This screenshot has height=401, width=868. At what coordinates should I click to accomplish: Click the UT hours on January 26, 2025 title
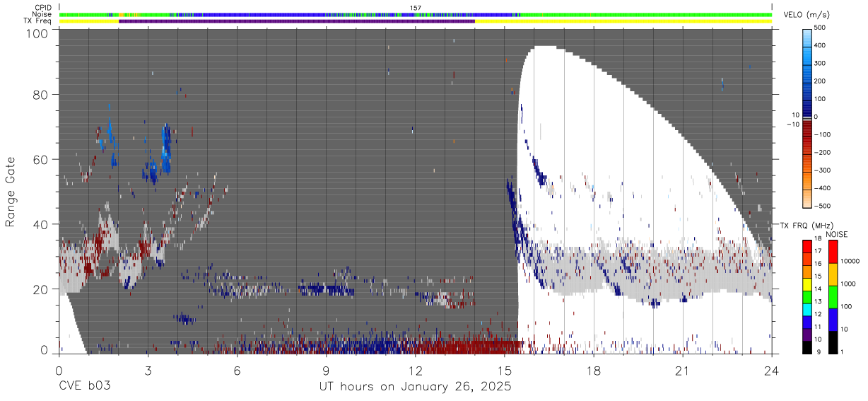416,387
